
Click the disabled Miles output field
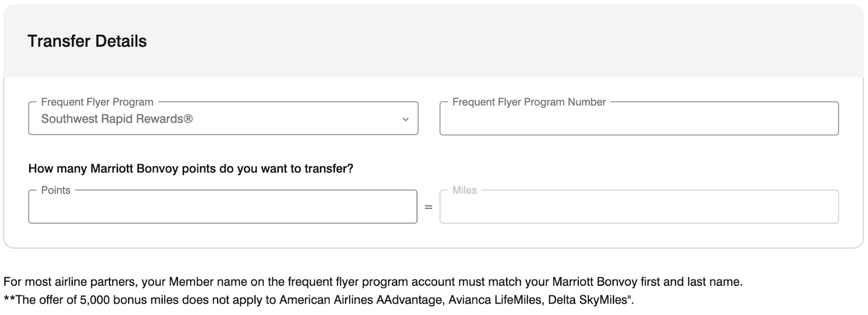[x=639, y=207]
